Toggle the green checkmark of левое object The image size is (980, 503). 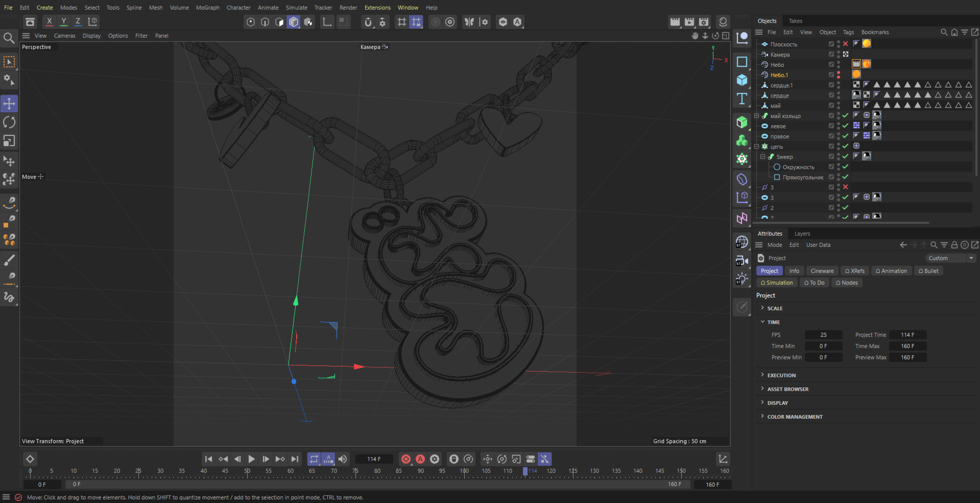845,126
